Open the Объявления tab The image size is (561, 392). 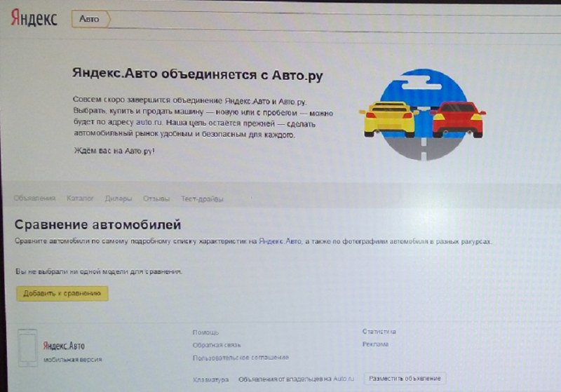[34, 198]
